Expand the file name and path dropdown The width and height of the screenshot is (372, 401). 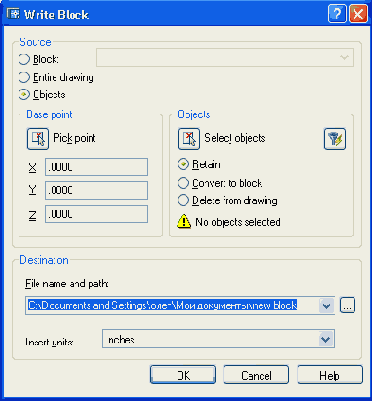pyautogui.click(x=326, y=305)
